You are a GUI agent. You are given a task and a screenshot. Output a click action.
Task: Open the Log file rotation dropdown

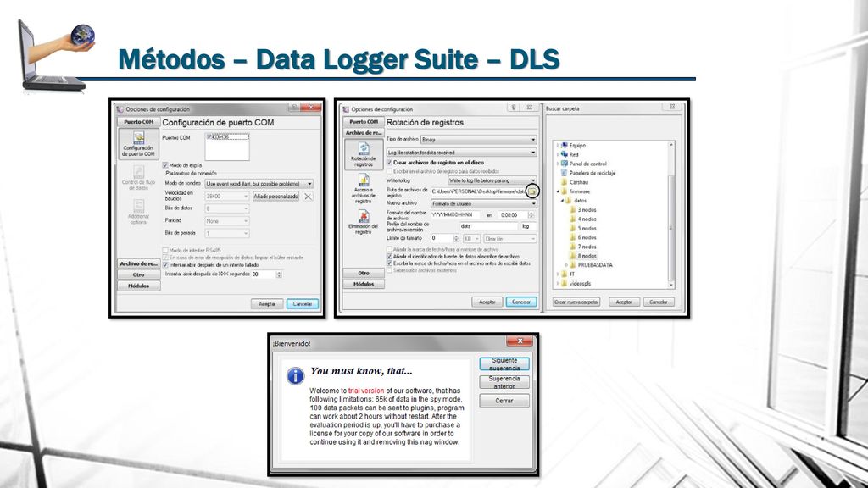[462, 152]
